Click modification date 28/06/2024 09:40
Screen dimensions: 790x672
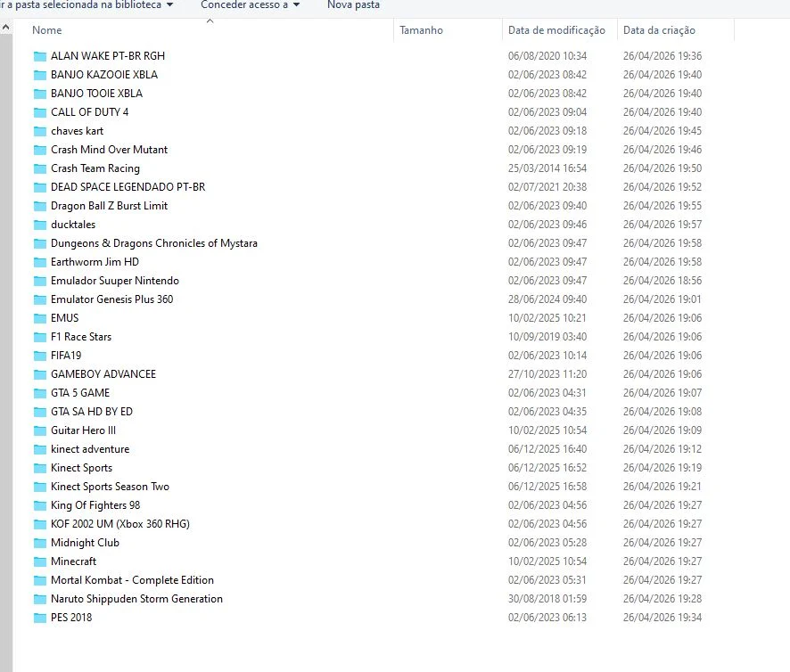(547, 299)
